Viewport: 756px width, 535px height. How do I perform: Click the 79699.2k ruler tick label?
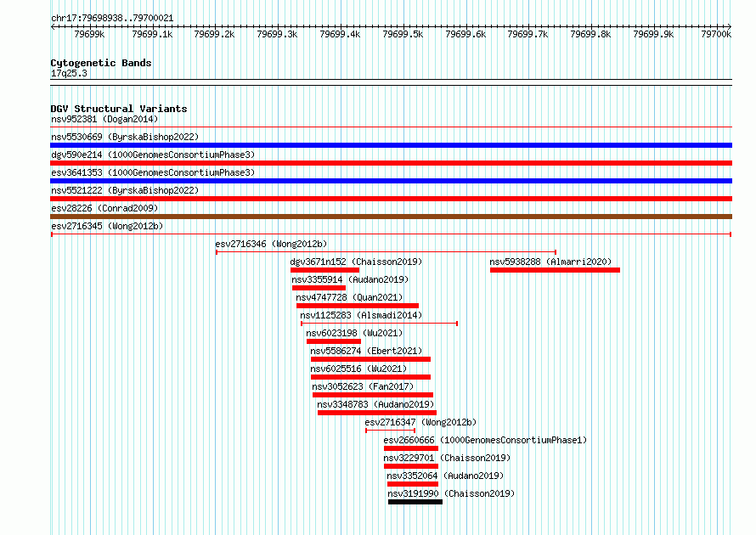point(214,34)
